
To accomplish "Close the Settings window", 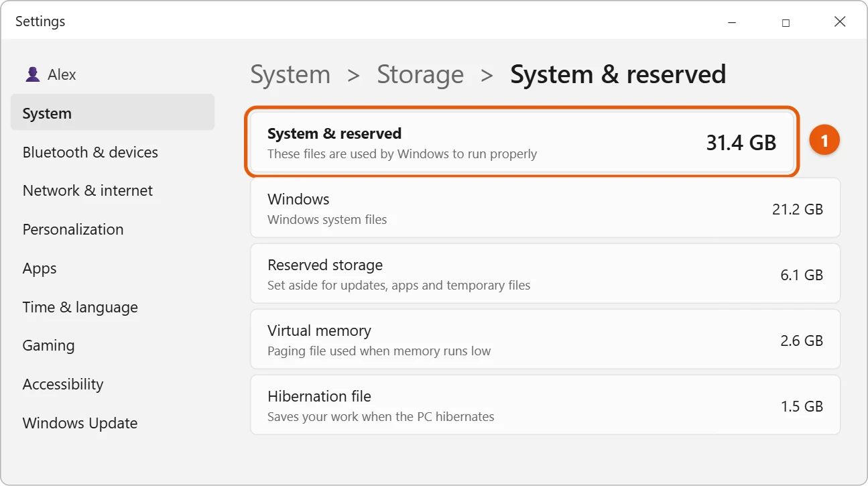I will pyautogui.click(x=840, y=22).
